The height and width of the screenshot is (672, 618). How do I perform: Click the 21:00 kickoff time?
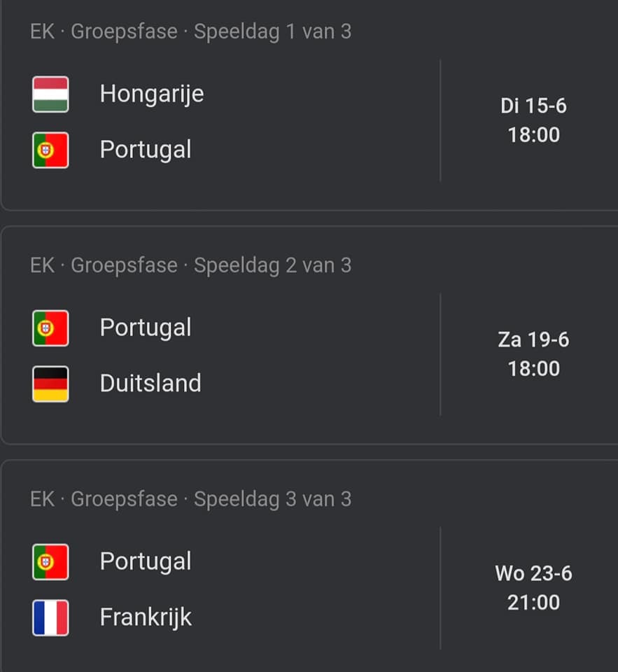coord(533,603)
